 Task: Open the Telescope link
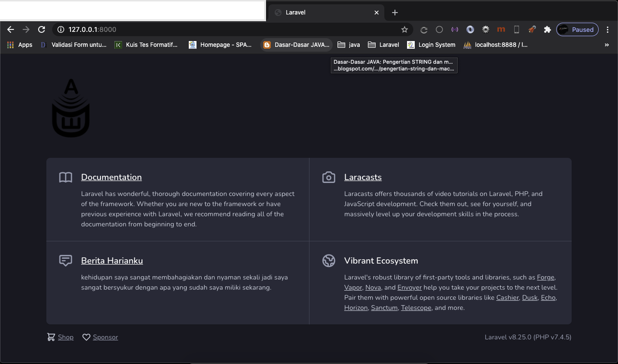pyautogui.click(x=416, y=308)
